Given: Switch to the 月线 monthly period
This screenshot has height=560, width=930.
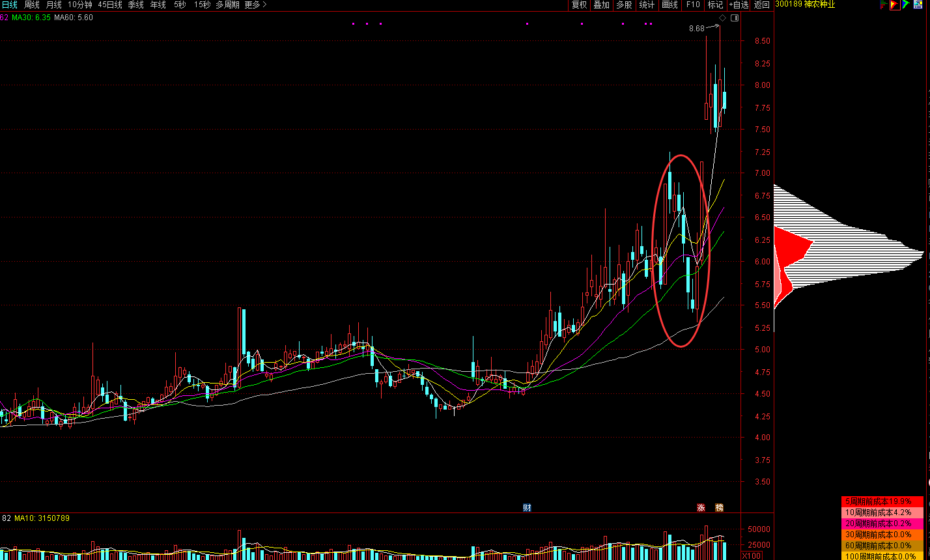Looking at the screenshot, I should (53, 5).
